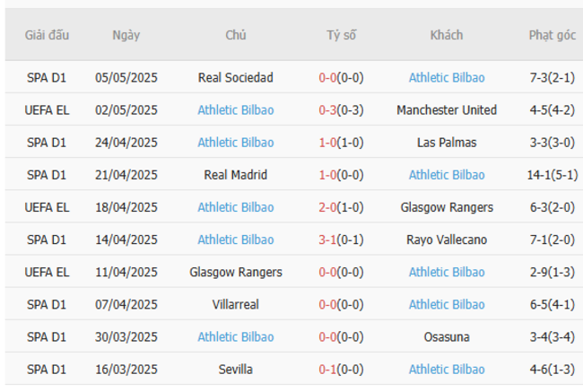Click the 0-3 score against Manchester United

point(327,110)
